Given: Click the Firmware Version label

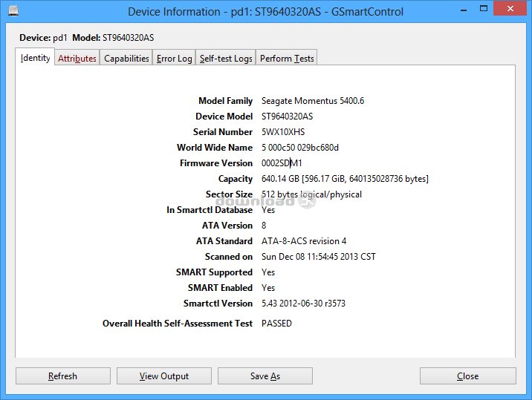Looking at the screenshot, I should (216, 163).
